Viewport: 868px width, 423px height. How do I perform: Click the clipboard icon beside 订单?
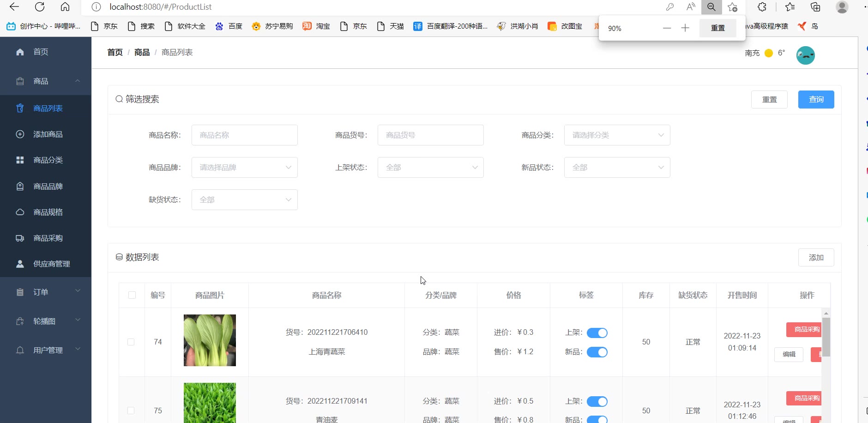pyautogui.click(x=20, y=292)
